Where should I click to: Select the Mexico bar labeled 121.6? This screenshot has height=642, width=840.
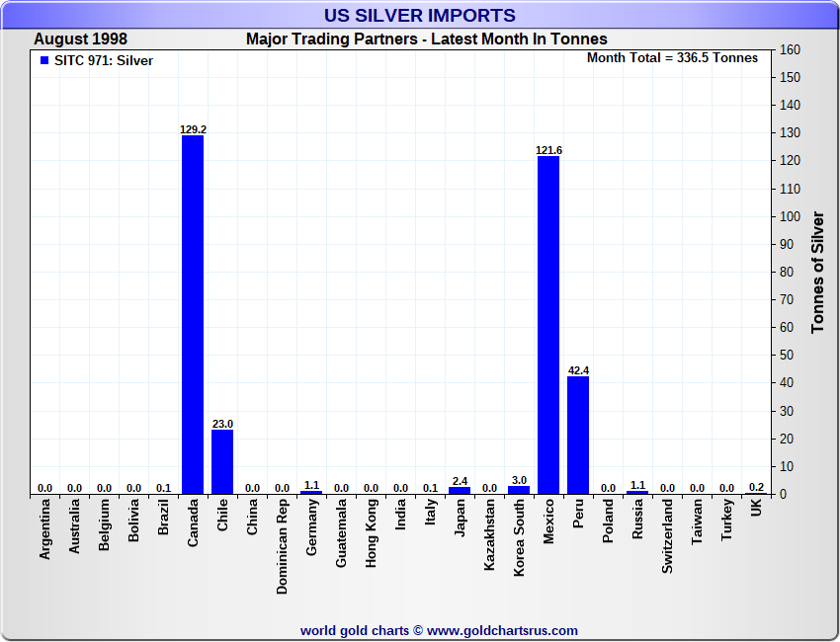(548, 324)
